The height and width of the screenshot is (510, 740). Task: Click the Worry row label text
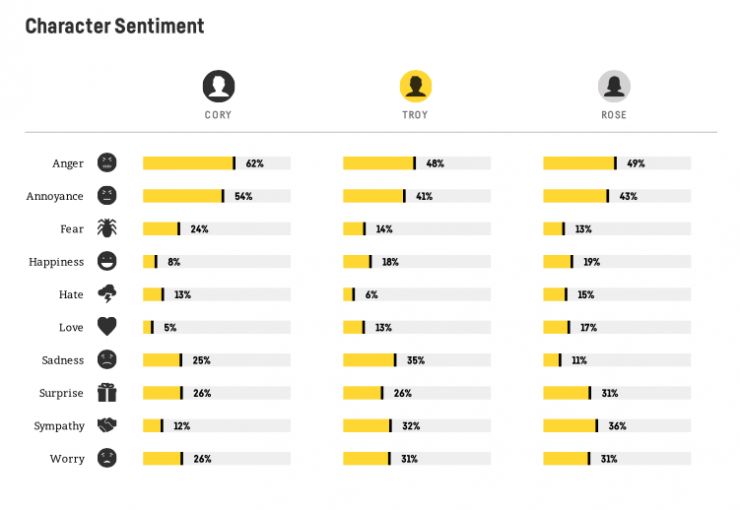tap(68, 459)
